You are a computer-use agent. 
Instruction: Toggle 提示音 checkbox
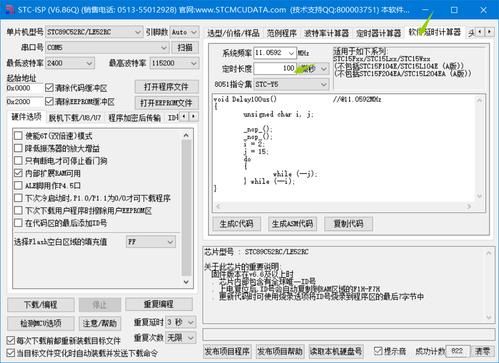pyautogui.click(x=378, y=351)
